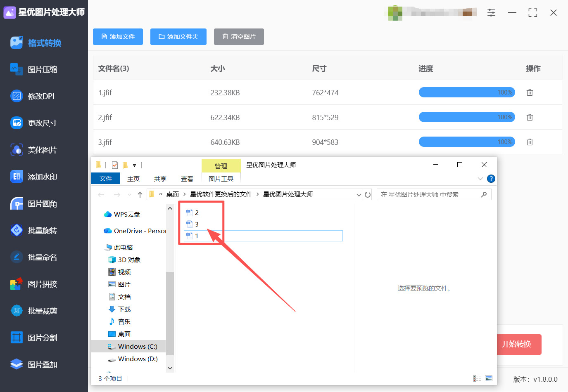Delete the 2.jfif row with trash icon

530,117
